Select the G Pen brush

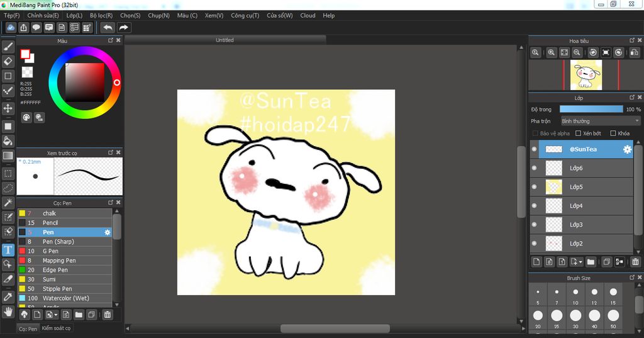pyautogui.click(x=65, y=251)
